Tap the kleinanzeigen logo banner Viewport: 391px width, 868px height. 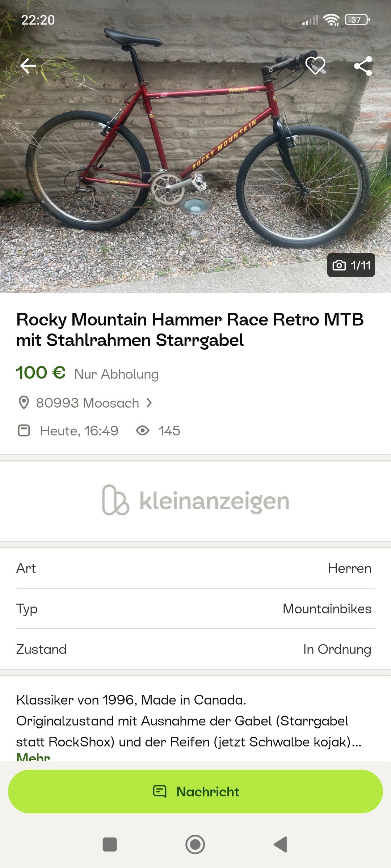195,501
